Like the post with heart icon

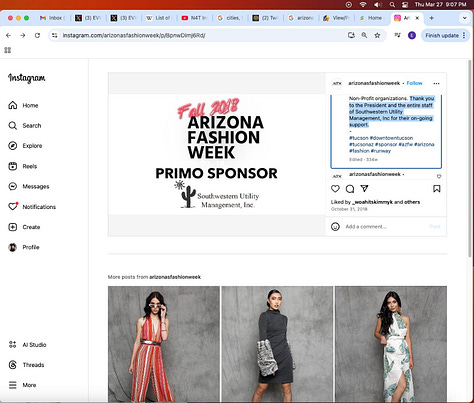coord(335,189)
